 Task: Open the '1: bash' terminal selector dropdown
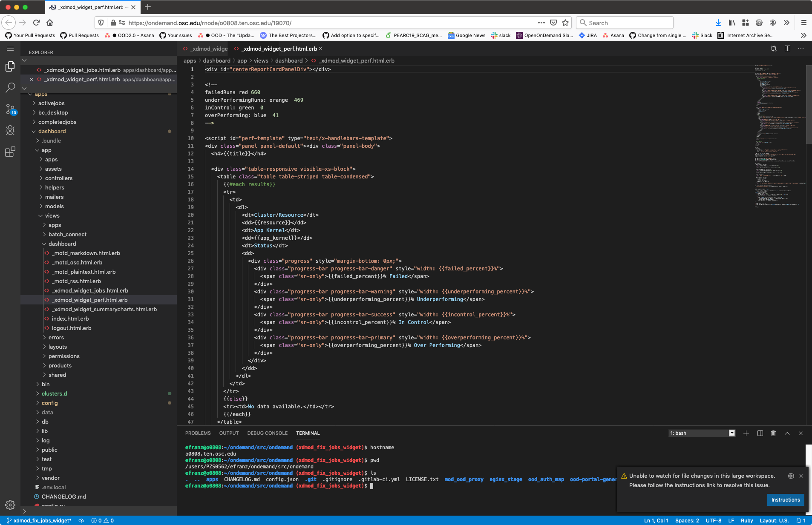(x=701, y=433)
